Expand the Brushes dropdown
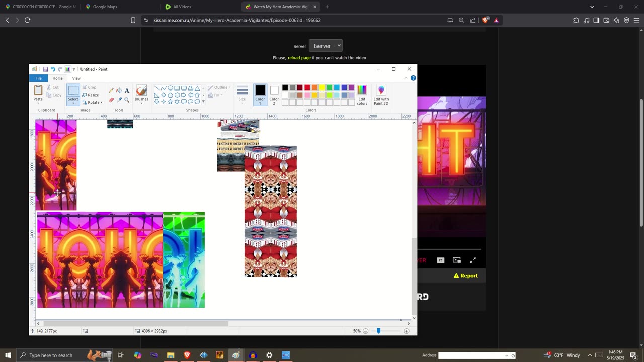 [x=141, y=103]
